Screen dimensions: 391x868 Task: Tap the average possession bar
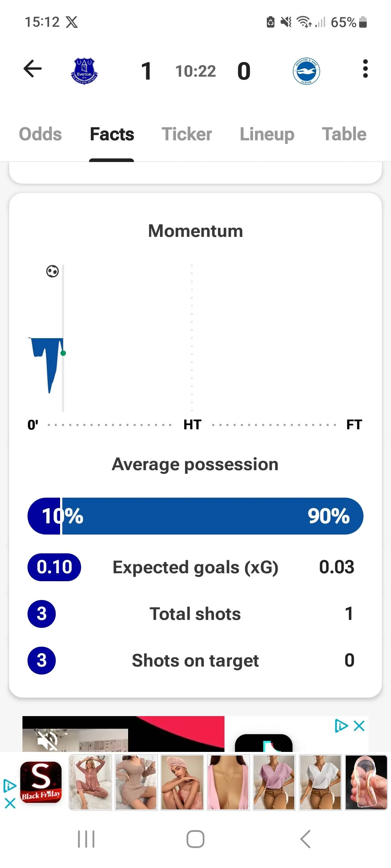[x=195, y=516]
